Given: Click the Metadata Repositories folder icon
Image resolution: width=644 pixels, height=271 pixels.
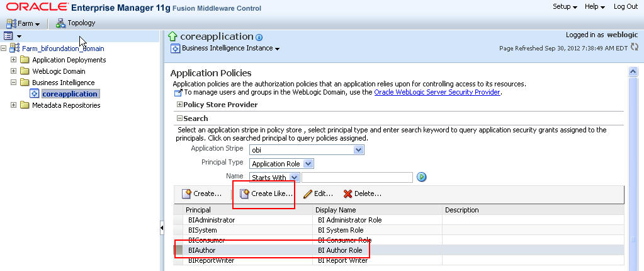Looking at the screenshot, I should pyautogui.click(x=25, y=105).
